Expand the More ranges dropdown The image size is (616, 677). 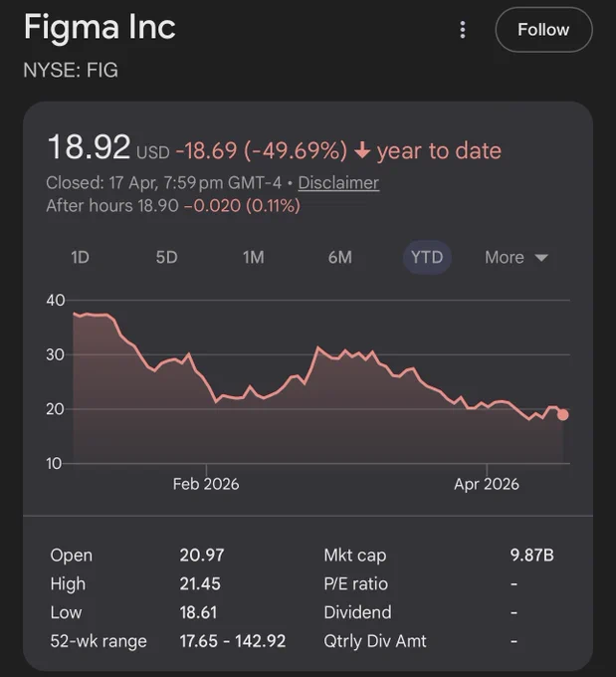516,257
